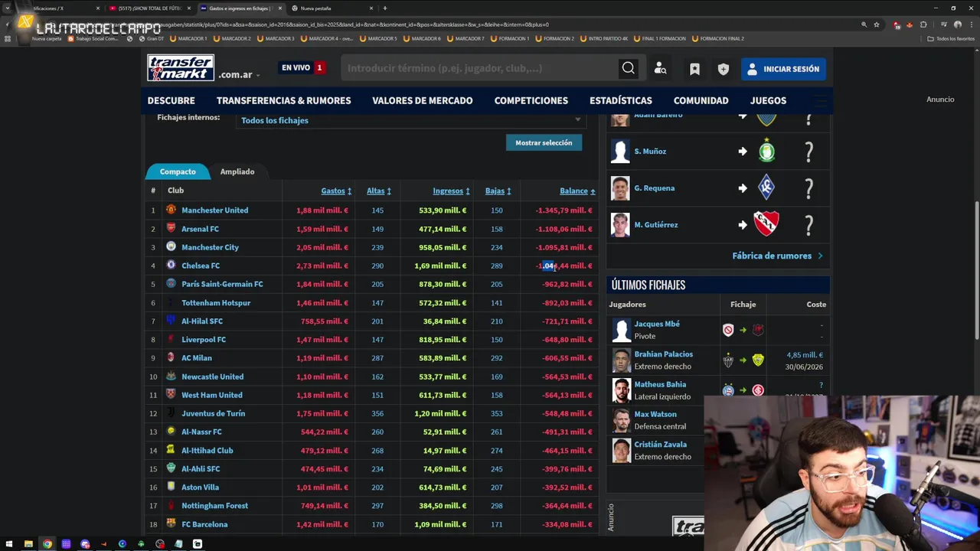
Task: Open the .com.ar country selector
Action: pos(239,74)
